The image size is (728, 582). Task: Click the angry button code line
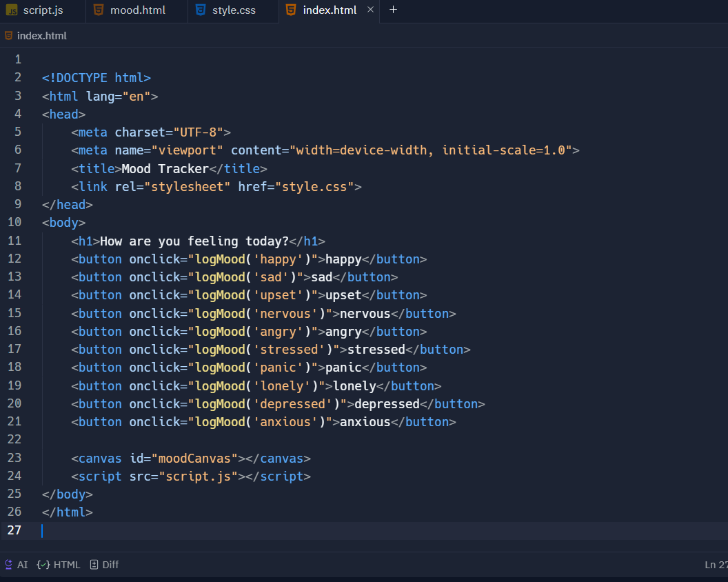[249, 332]
